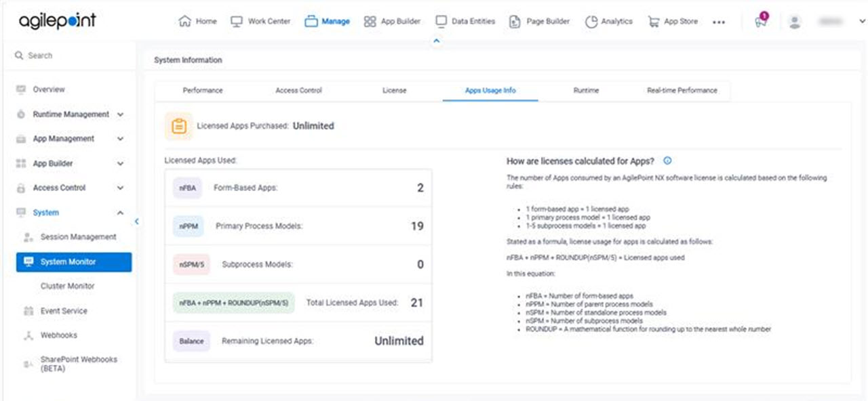
Task: Open App Builder grid icon
Action: tap(370, 22)
